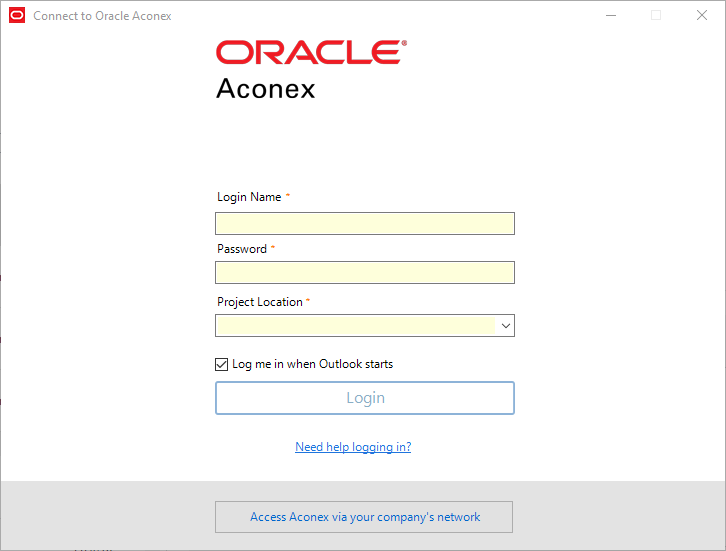Close the Connect to Oracle Aconex window
Screen dimensions: 726x551
point(702,15)
